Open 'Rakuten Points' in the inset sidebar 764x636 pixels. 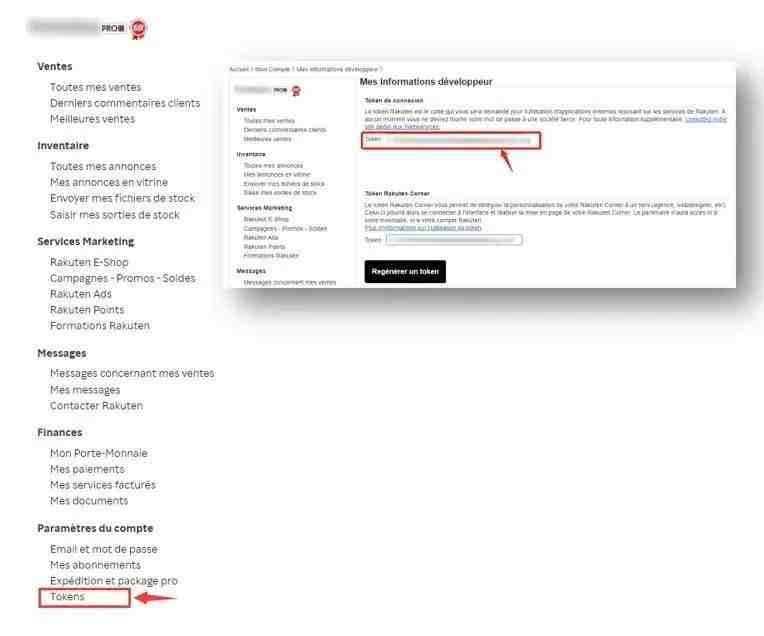(x=264, y=247)
